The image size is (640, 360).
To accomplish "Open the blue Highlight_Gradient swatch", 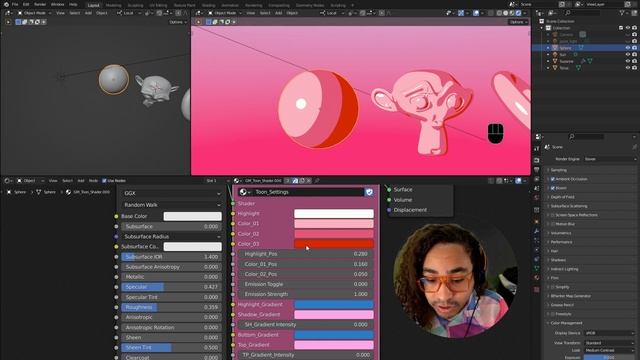I will click(334, 304).
